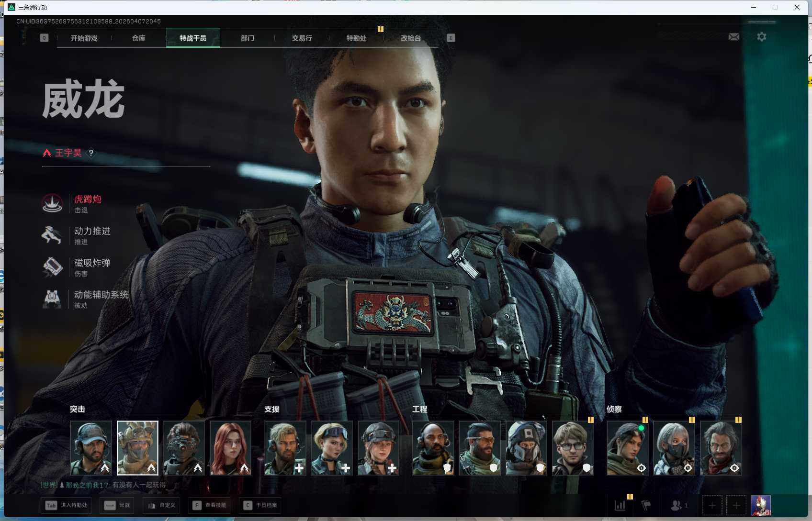Image resolution: width=812 pixels, height=521 pixels.
Task: Open the bar-chart statistics icon
Action: click(x=620, y=505)
